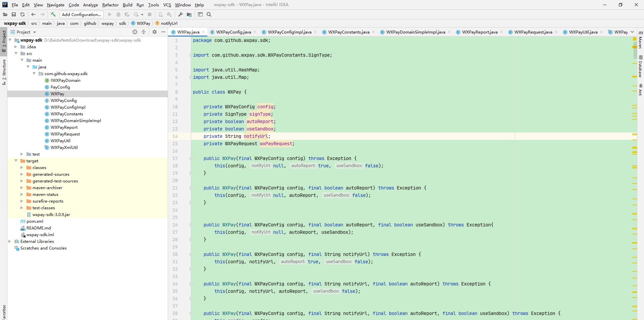Click inside code line 14 notifyUrl

(256, 136)
